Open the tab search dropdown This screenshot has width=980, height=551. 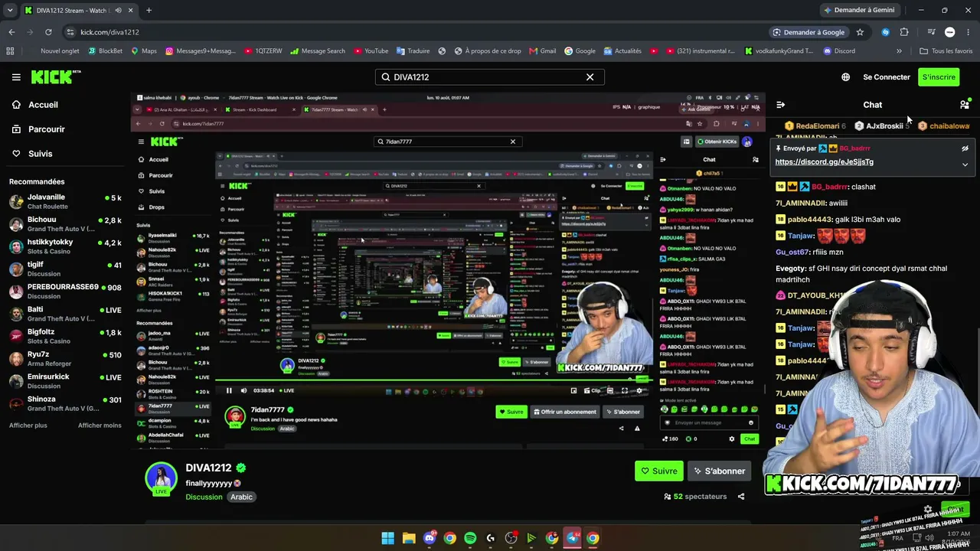click(x=9, y=10)
